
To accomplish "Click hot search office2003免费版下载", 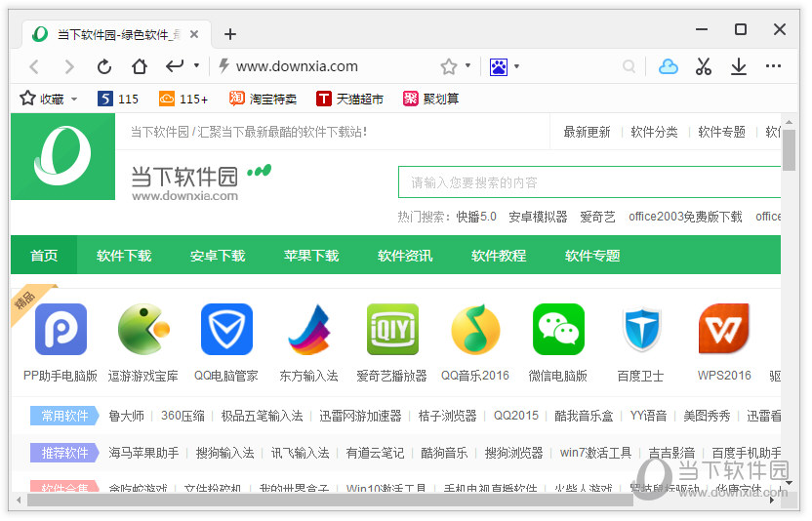I will click(x=685, y=217).
